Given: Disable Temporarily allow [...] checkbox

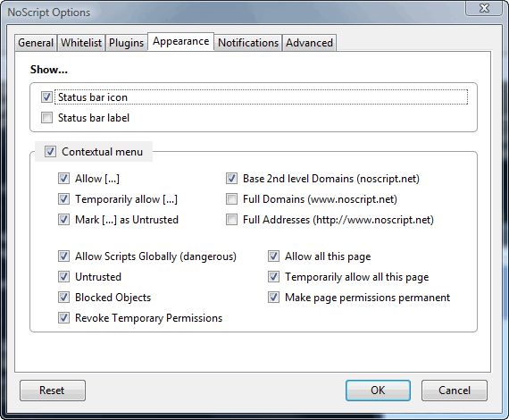Looking at the screenshot, I should coord(63,198).
